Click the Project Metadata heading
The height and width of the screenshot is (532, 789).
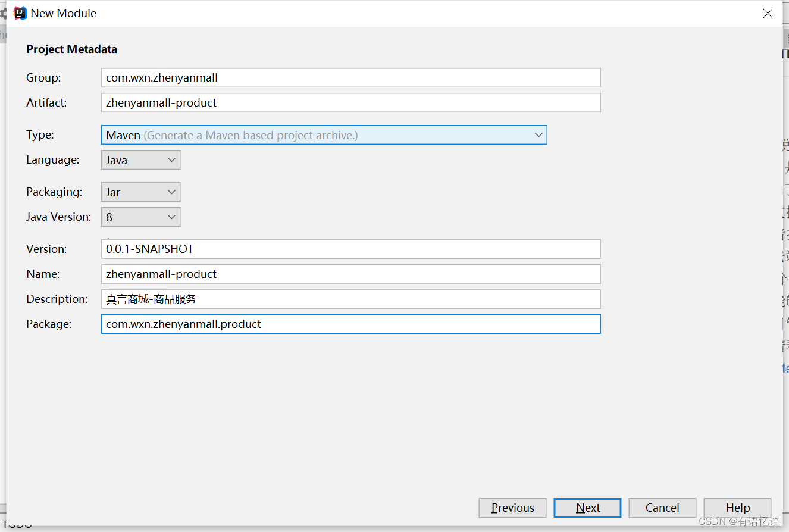point(71,49)
